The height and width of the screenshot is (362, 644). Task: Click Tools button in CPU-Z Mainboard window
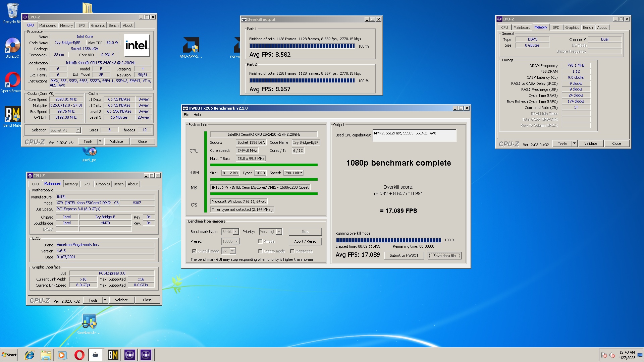[x=93, y=300]
